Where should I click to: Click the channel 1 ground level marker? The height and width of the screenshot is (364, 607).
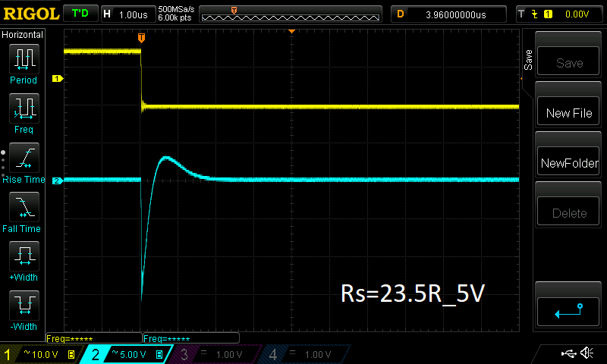pyautogui.click(x=58, y=79)
